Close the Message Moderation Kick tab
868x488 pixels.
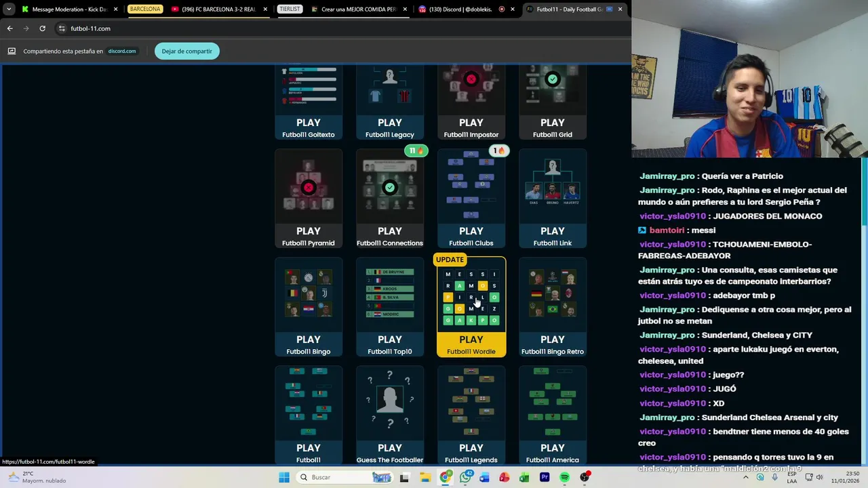(116, 9)
